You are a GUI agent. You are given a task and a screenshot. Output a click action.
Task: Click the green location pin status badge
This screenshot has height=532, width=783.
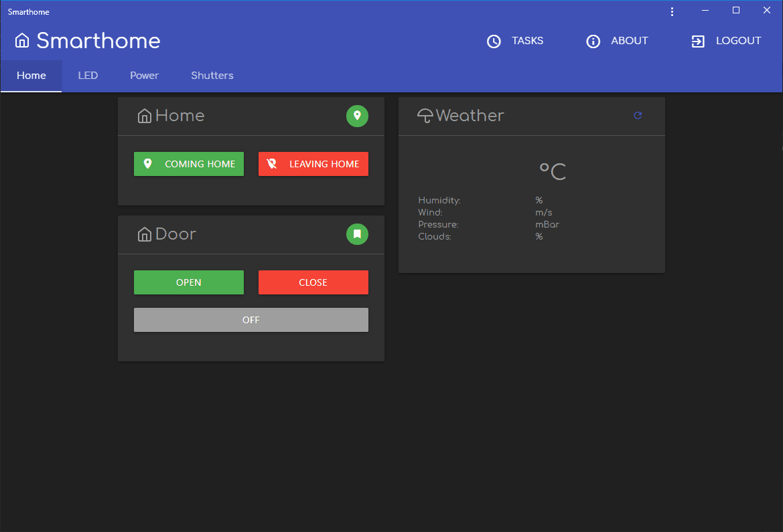tap(357, 116)
